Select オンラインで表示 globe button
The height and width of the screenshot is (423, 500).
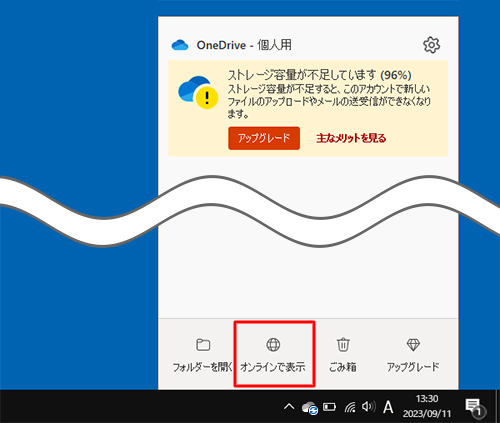coord(273,355)
